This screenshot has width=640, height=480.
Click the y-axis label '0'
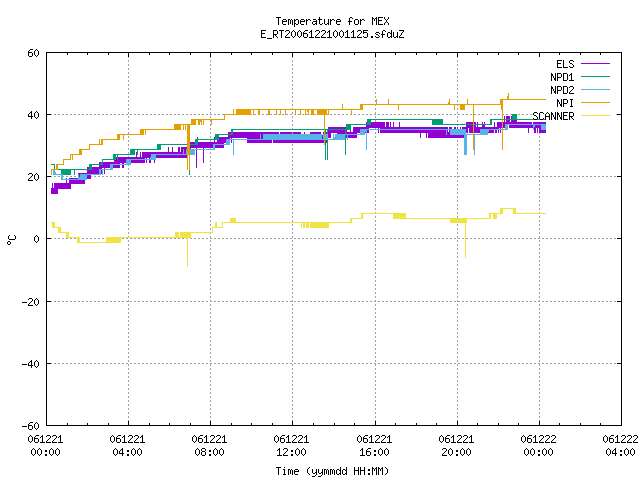point(37,239)
